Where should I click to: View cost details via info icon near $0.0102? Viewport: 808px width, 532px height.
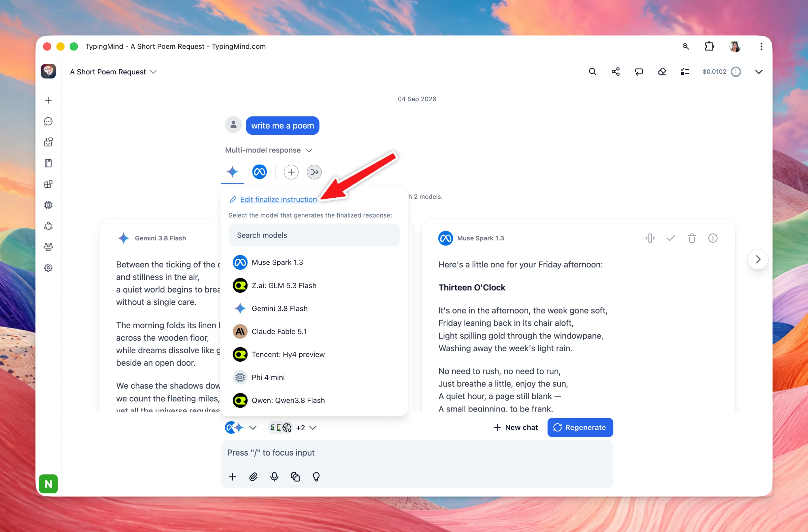pos(736,72)
